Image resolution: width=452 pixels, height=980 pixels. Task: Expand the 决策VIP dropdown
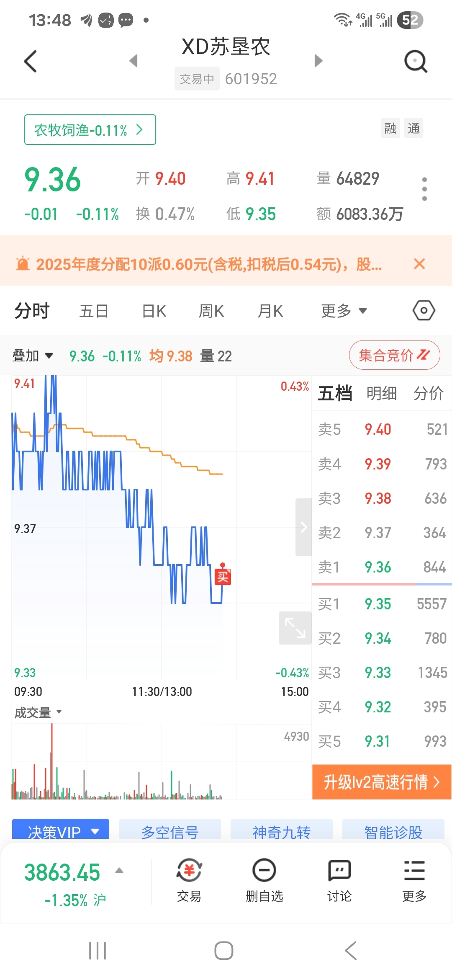(61, 830)
